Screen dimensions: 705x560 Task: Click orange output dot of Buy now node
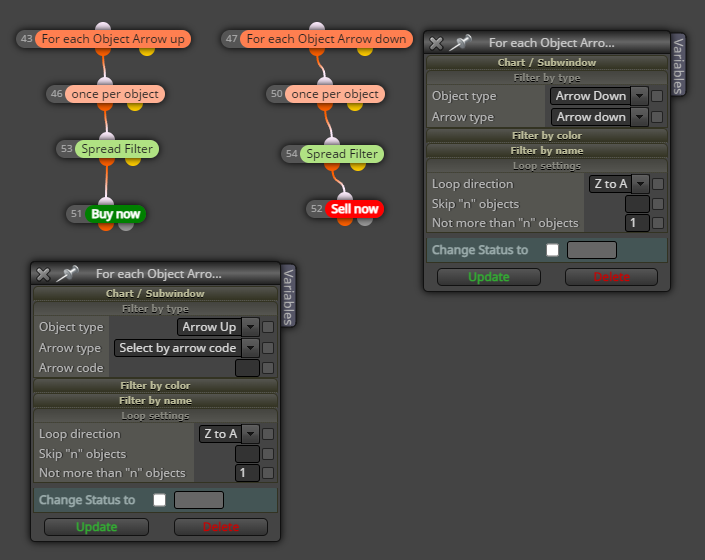[106, 225]
